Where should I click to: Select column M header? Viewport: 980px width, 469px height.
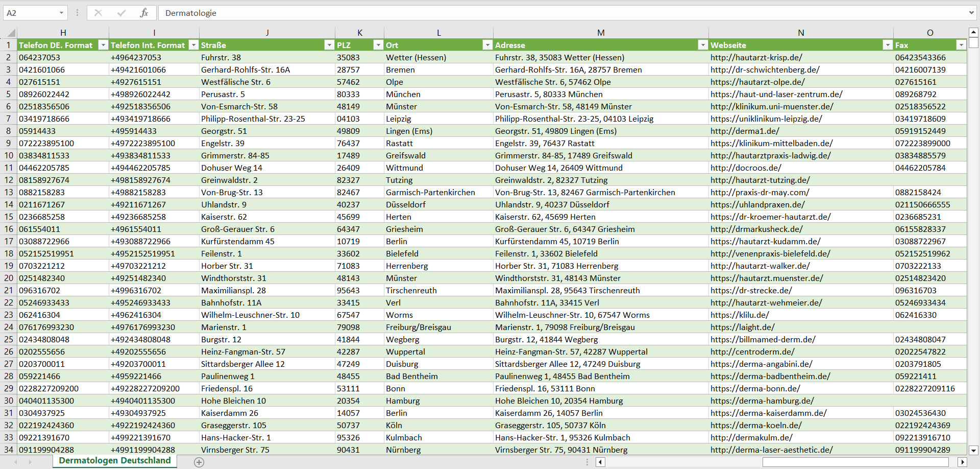[601, 33]
